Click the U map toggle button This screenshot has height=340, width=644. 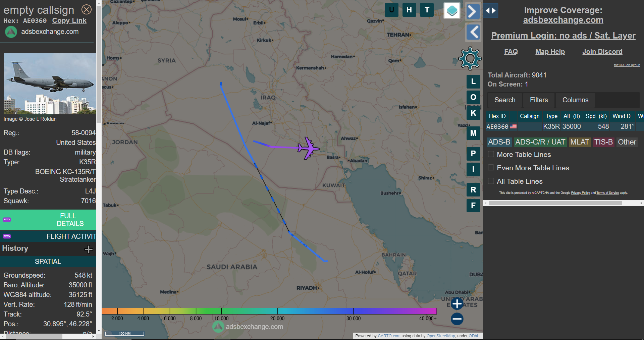[x=391, y=10]
